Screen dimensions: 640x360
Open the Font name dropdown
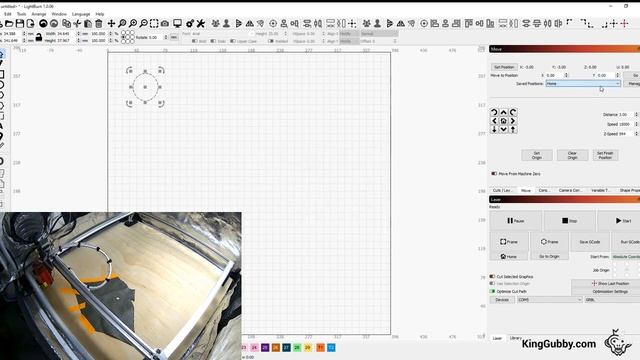pos(222,34)
